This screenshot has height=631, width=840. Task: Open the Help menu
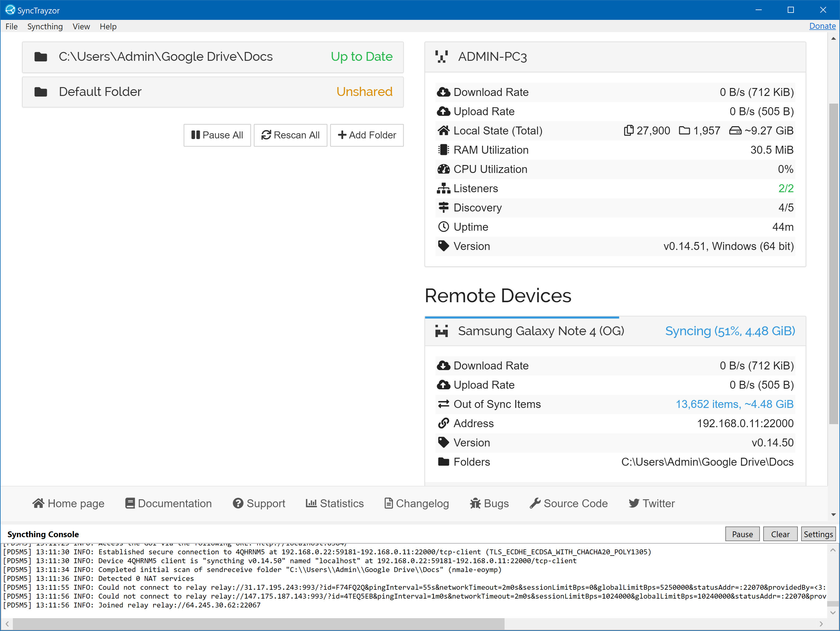pyautogui.click(x=108, y=27)
